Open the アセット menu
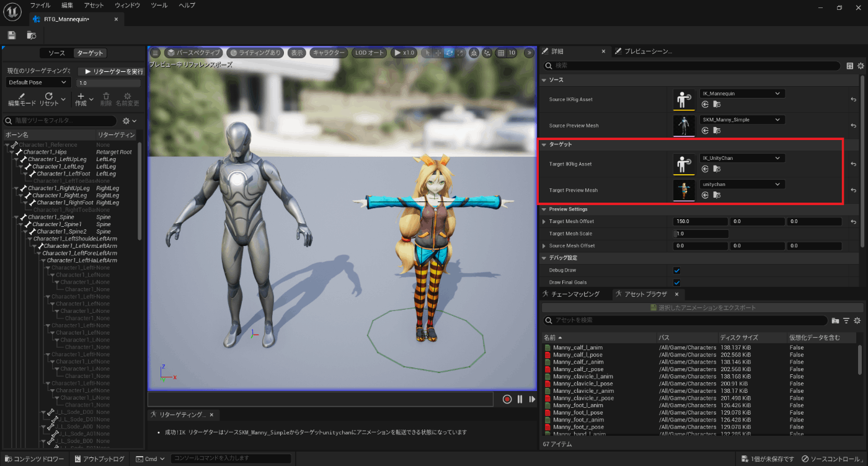 coord(94,5)
